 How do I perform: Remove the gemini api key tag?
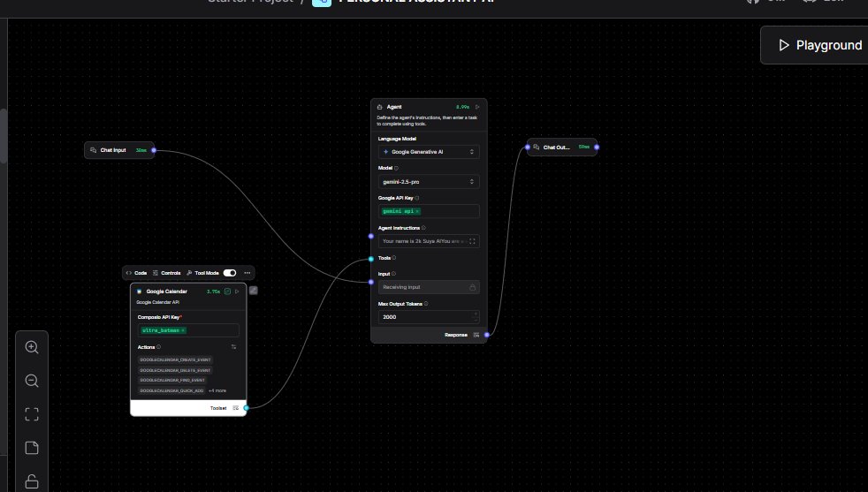click(x=417, y=211)
